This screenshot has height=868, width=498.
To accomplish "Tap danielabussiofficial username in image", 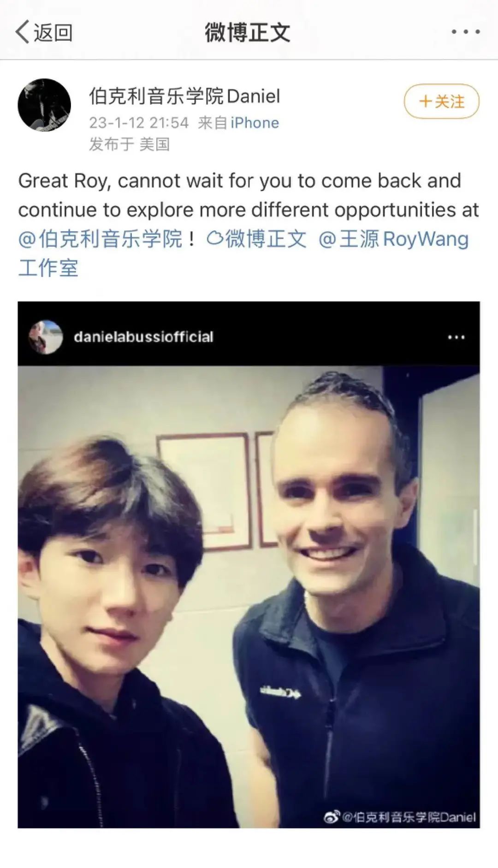I will click(x=143, y=337).
